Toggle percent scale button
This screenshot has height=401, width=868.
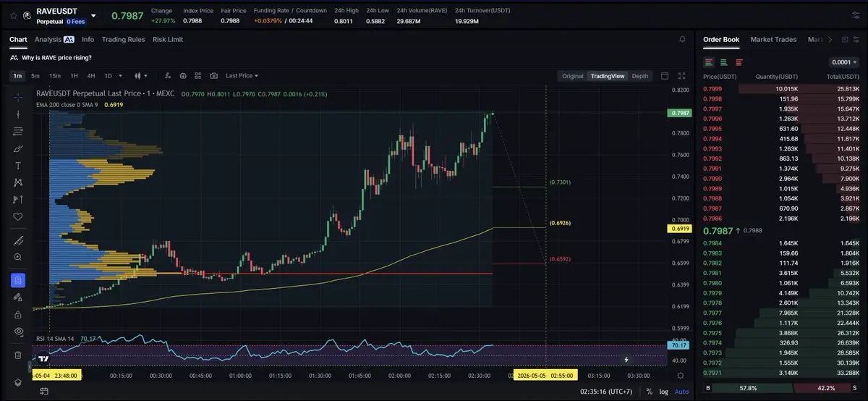(x=649, y=392)
